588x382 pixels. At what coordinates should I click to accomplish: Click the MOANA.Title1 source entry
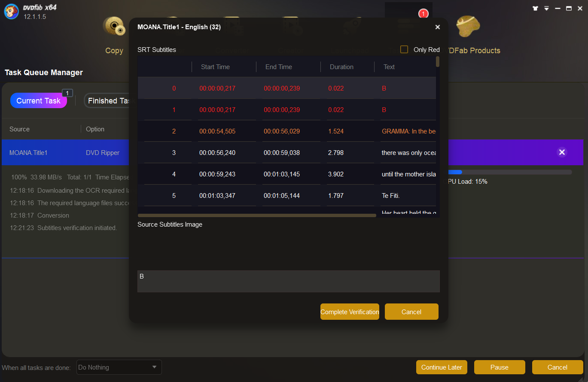click(x=28, y=152)
